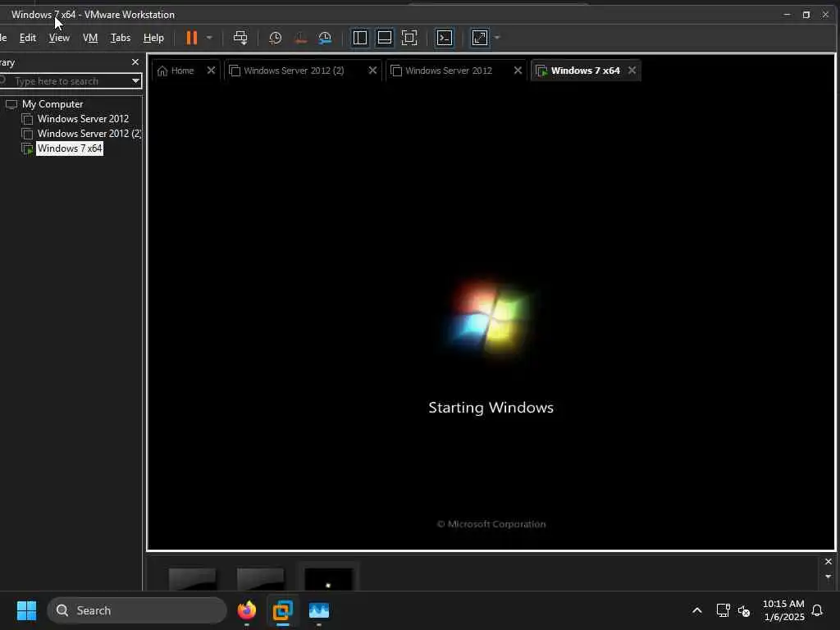The width and height of the screenshot is (840, 630).
Task: Click the second VM thumbnail in the thumbnail bar
Action: pyautogui.click(x=260, y=579)
